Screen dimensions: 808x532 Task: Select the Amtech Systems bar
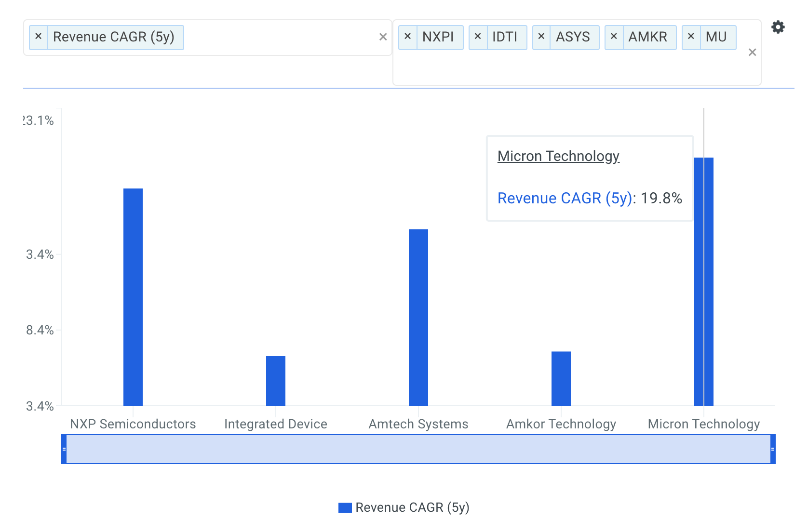point(418,318)
